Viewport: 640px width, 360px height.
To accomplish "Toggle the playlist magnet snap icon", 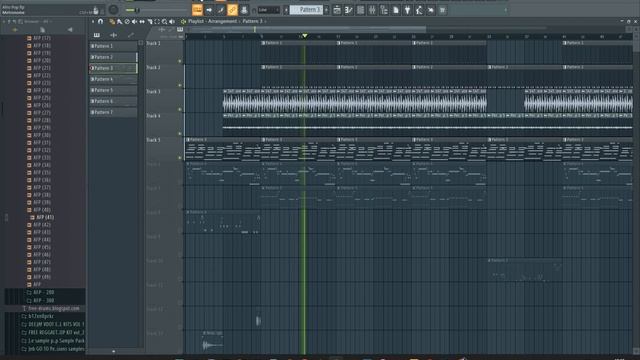I will point(100,21).
